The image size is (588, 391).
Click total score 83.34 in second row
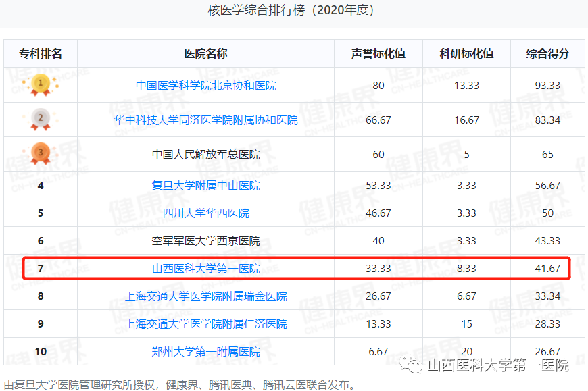pyautogui.click(x=547, y=120)
